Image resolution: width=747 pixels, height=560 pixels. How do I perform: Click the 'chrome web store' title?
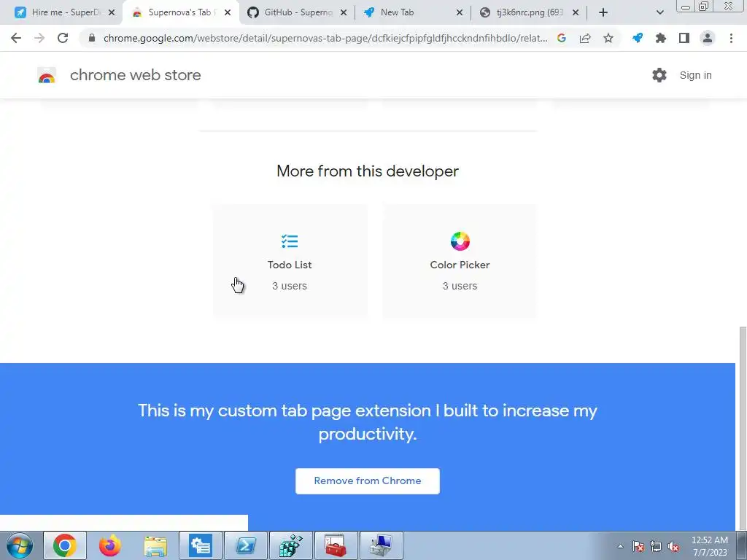pyautogui.click(x=135, y=75)
